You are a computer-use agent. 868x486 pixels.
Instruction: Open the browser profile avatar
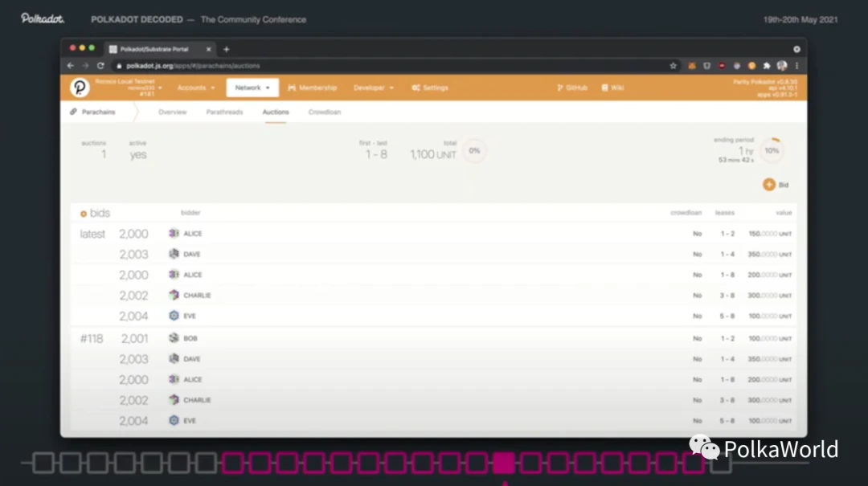[x=782, y=66]
